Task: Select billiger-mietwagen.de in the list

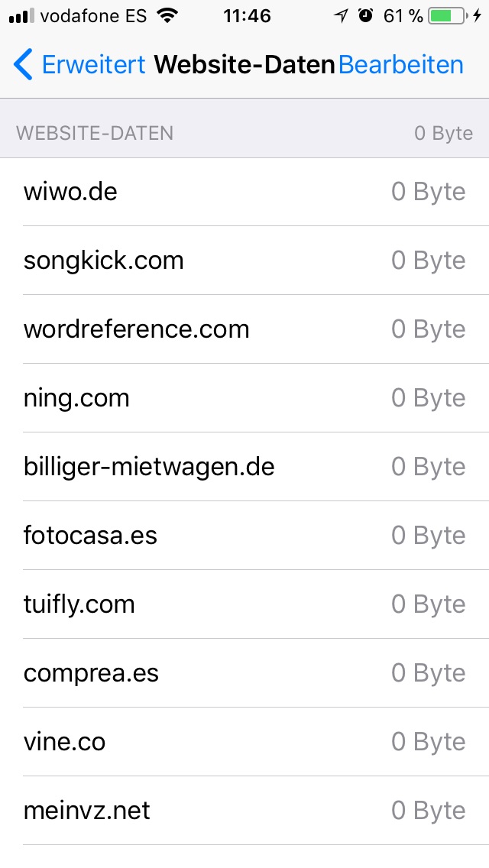Action: click(244, 467)
